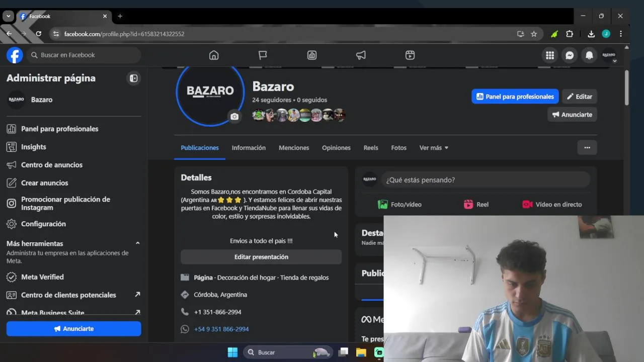Choose Foto/vídeo post option

pos(400,205)
